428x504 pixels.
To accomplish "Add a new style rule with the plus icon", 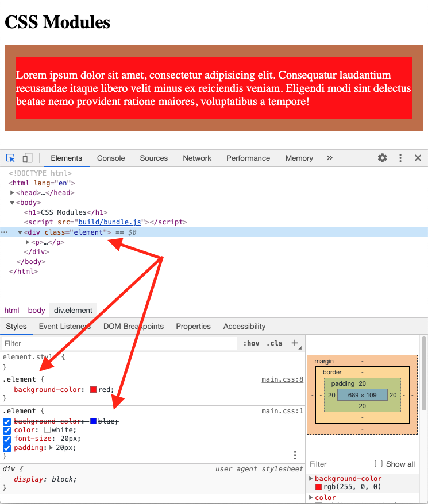I will coord(295,343).
